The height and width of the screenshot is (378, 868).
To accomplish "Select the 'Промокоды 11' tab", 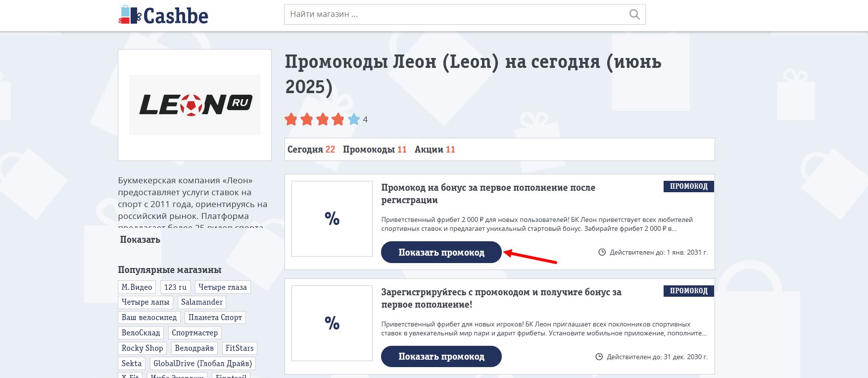I will [x=375, y=150].
